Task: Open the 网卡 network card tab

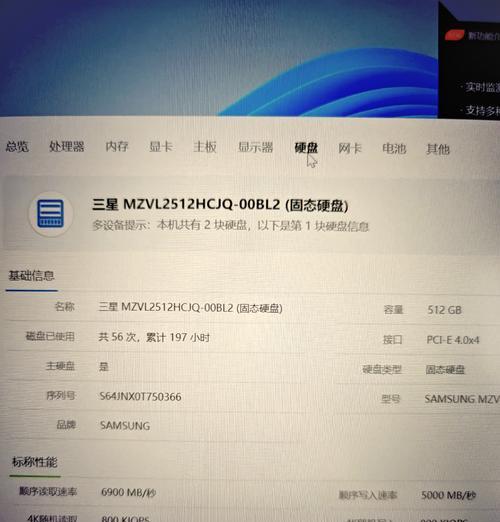Action: [x=350, y=148]
